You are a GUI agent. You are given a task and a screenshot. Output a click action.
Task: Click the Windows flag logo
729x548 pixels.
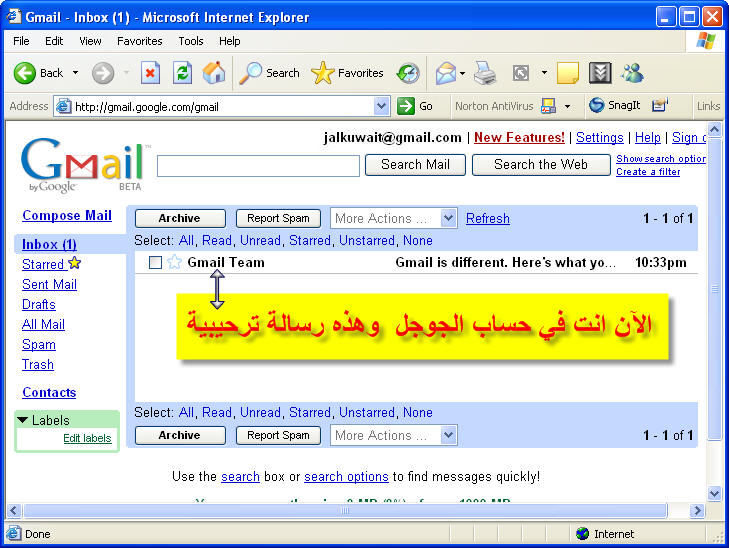706,41
